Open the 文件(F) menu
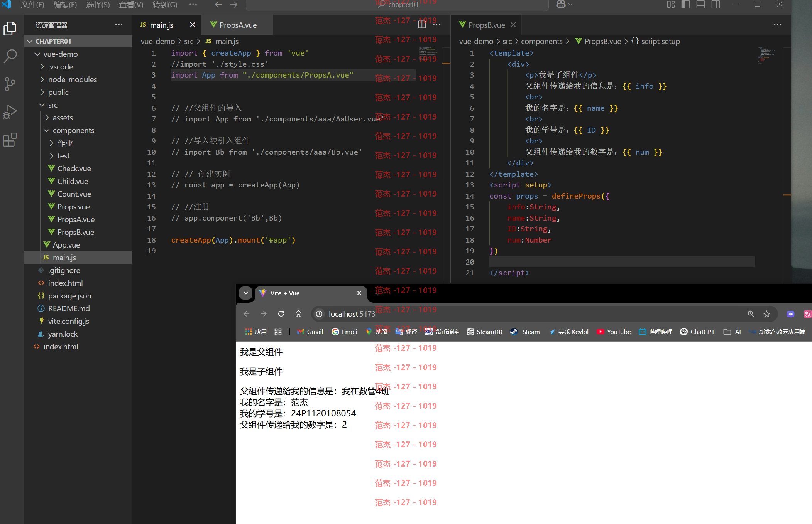Screen dimensions: 812x524 point(32,5)
